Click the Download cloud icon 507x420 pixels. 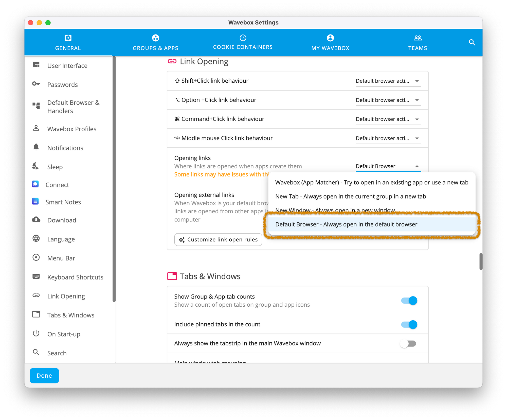[x=36, y=220]
